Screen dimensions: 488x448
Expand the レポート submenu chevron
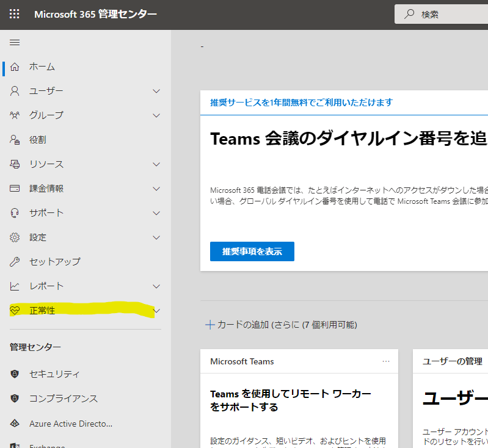(156, 286)
